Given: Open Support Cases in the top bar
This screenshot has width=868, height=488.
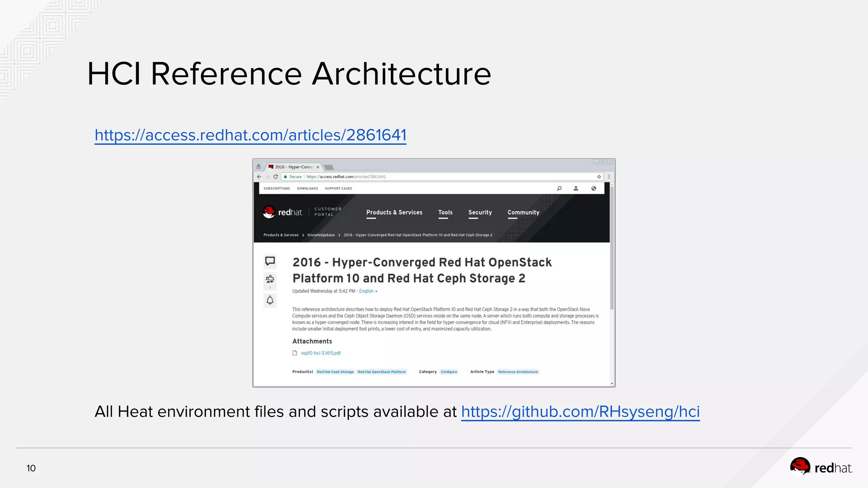Looking at the screenshot, I should [x=339, y=189].
